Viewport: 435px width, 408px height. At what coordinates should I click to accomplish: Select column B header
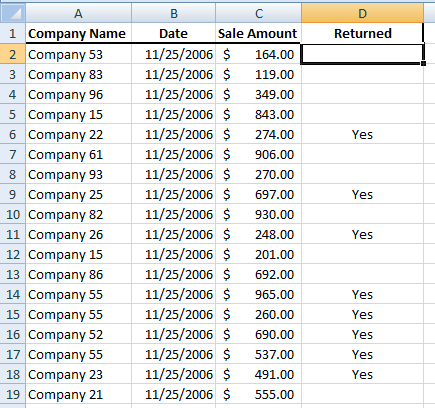174,13
